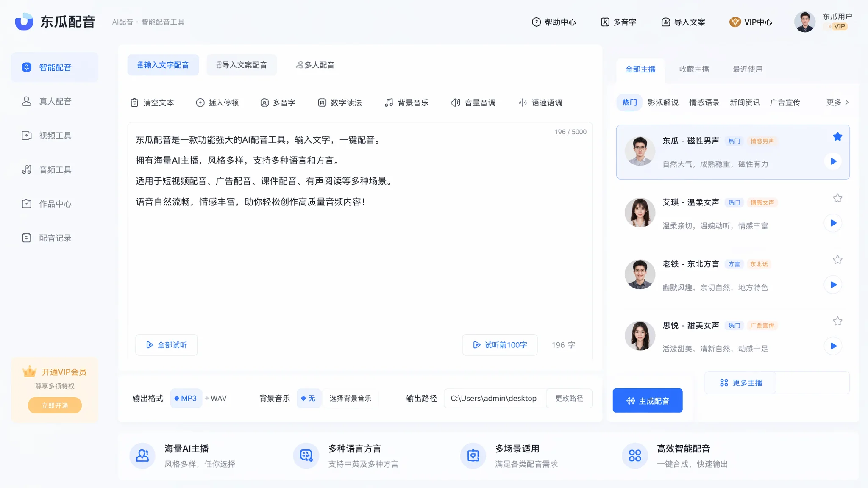Click the 生成配音 generate button
The width and height of the screenshot is (868, 488).
[x=648, y=400]
